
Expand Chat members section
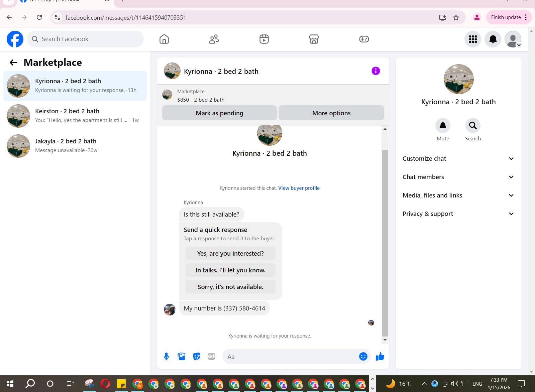click(x=458, y=177)
